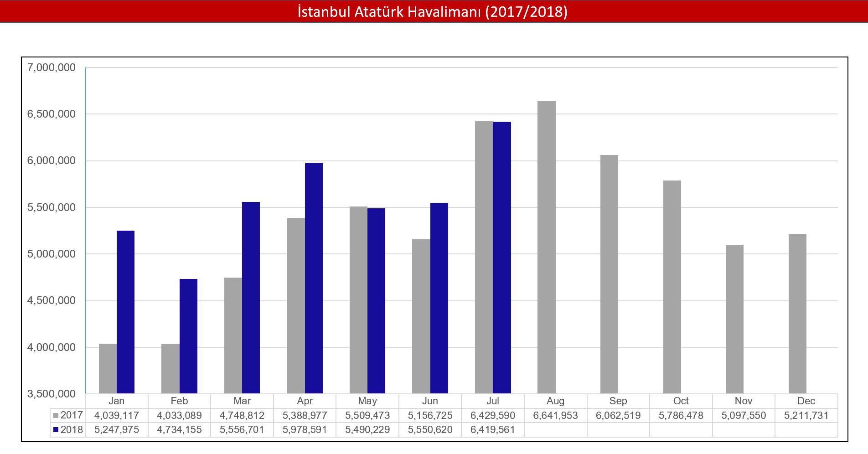Select the 2017 Jul value 6,429,590
This screenshot has width=868, height=454.
point(493,416)
